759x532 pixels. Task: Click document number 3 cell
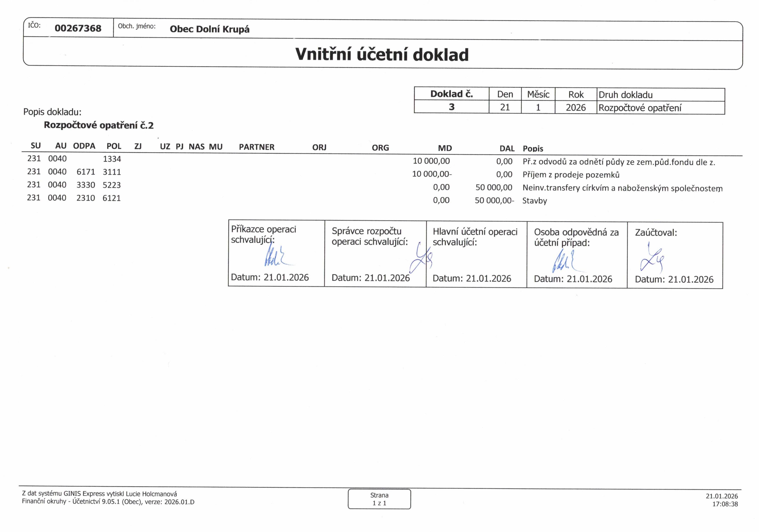coord(451,107)
